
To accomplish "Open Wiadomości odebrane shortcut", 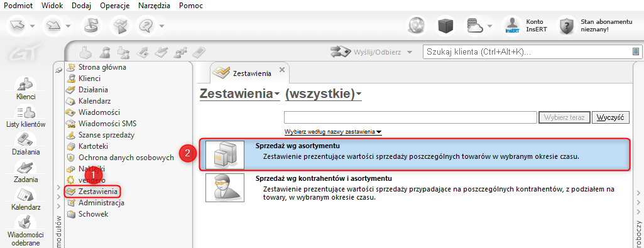I will [x=26, y=230].
